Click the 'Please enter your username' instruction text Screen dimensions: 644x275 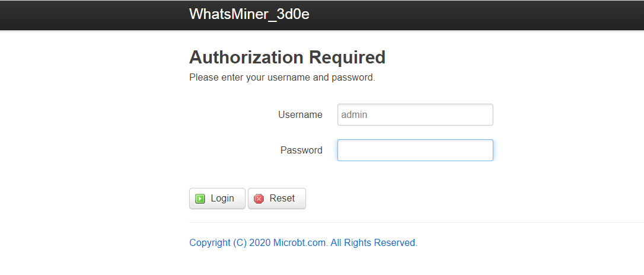(282, 77)
